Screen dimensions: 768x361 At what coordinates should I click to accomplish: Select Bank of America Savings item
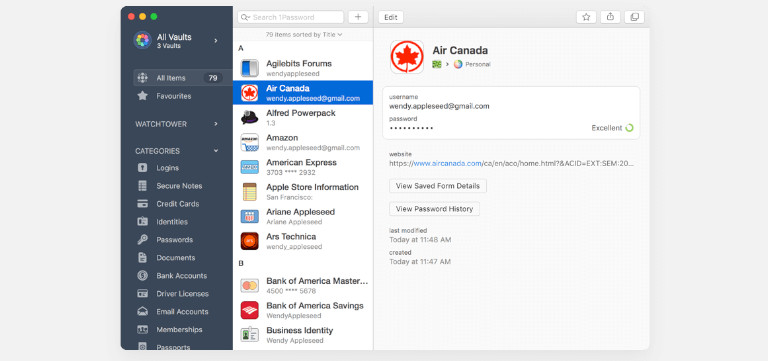click(303, 310)
